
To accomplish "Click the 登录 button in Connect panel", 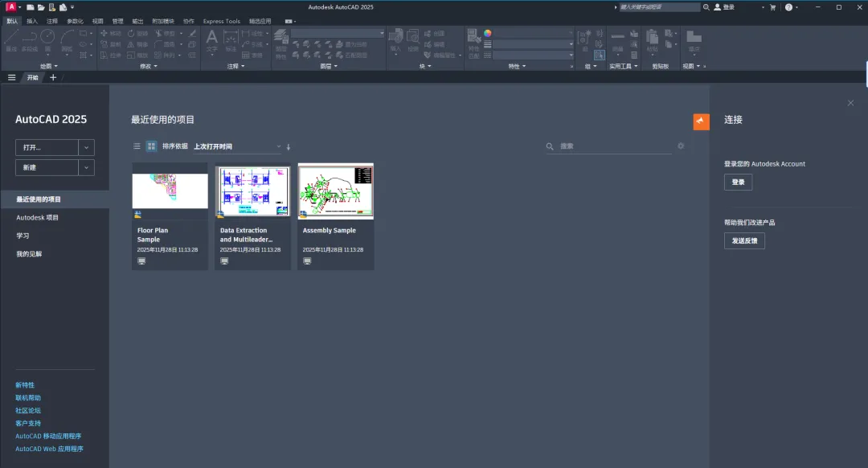I will pyautogui.click(x=738, y=183).
